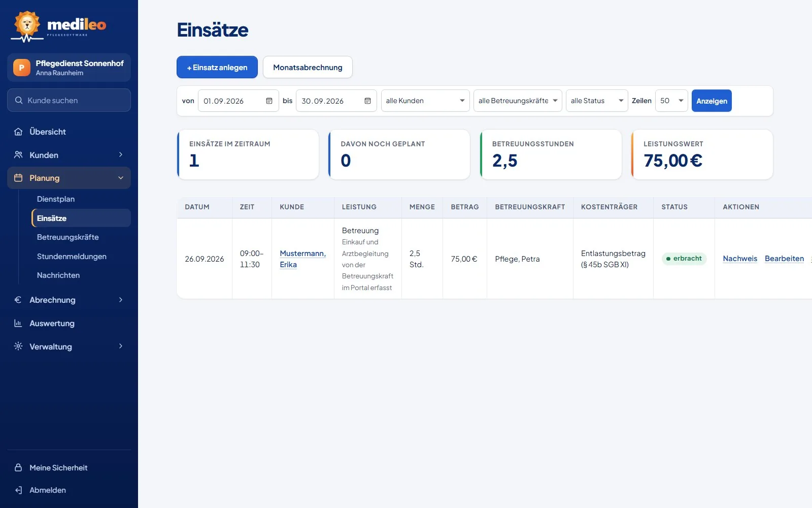Click the Abmelden logout icon
Screen dimensions: 812x508
coord(18,490)
